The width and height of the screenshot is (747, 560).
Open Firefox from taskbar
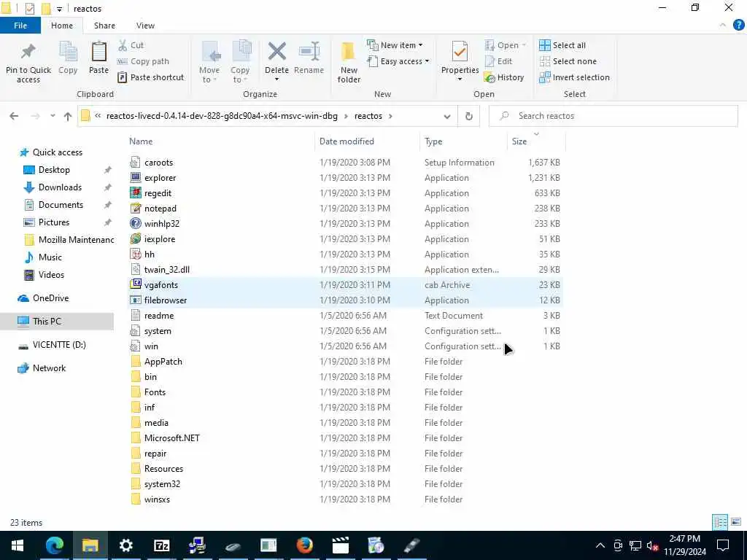(304, 545)
